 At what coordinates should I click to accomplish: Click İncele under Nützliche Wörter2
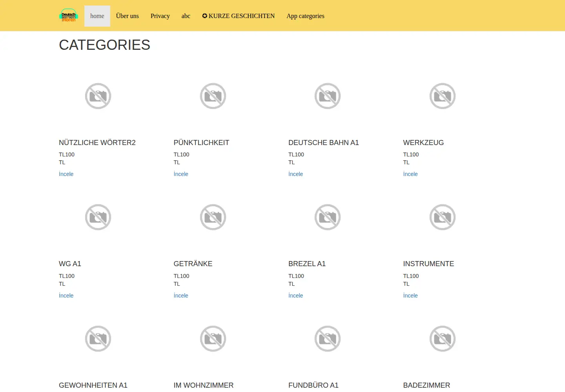coord(66,174)
